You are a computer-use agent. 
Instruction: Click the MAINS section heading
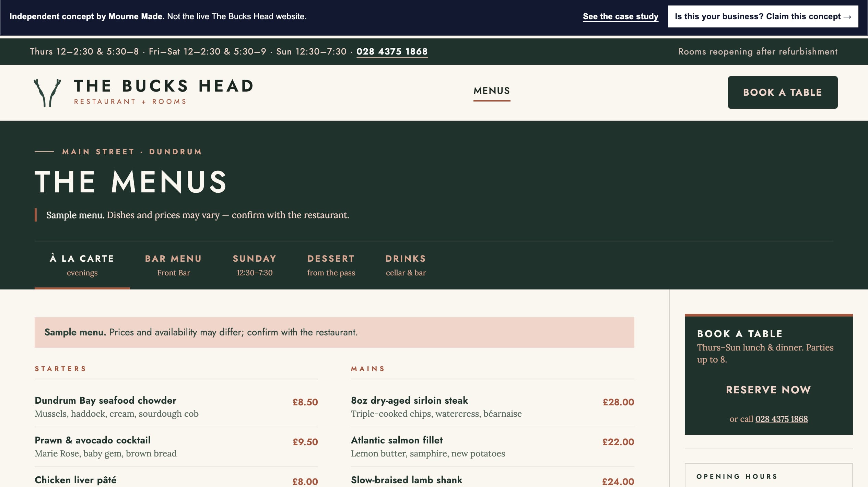[368, 369]
